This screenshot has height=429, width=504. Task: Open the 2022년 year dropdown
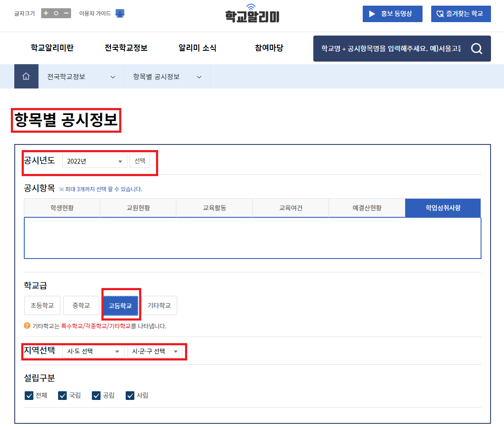[x=94, y=160]
